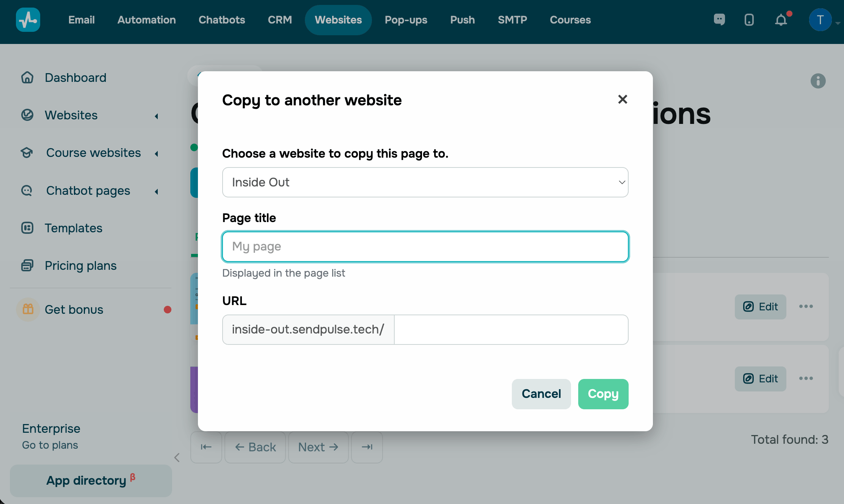Open the notifications bell
The width and height of the screenshot is (844, 504).
[x=781, y=20]
